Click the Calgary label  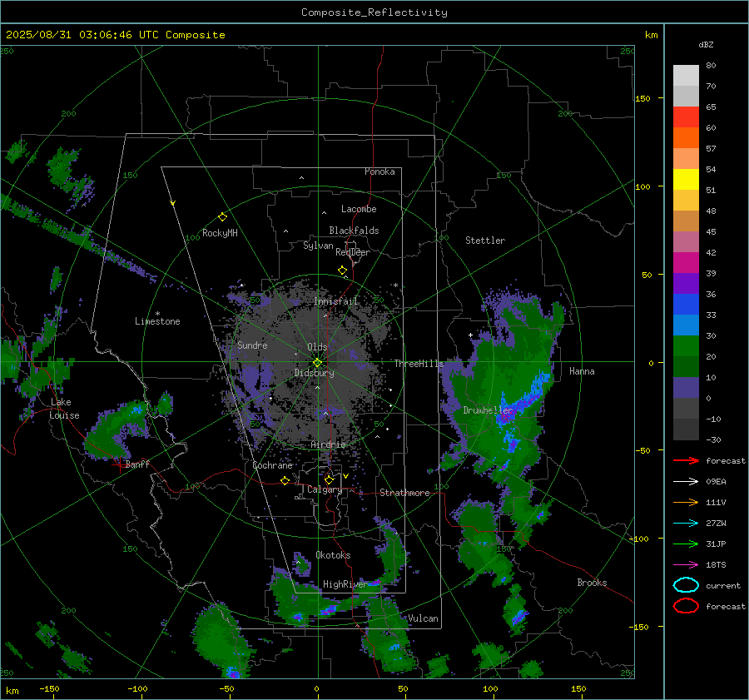[x=325, y=489]
